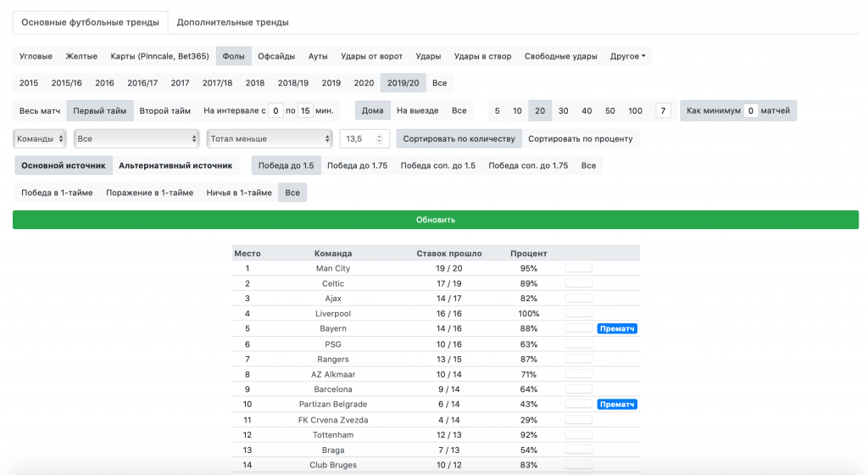Open the Все teams dropdown
The height and width of the screenshot is (475, 868).
[136, 138]
